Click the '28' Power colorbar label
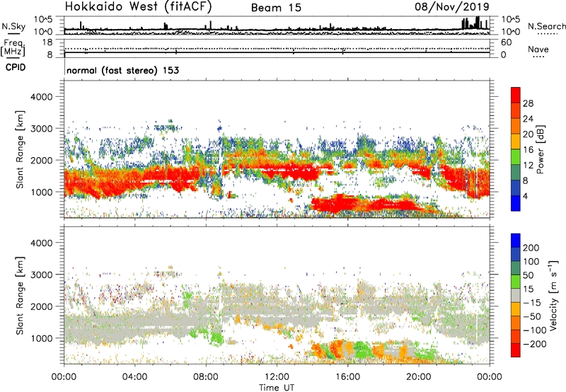 coord(528,103)
